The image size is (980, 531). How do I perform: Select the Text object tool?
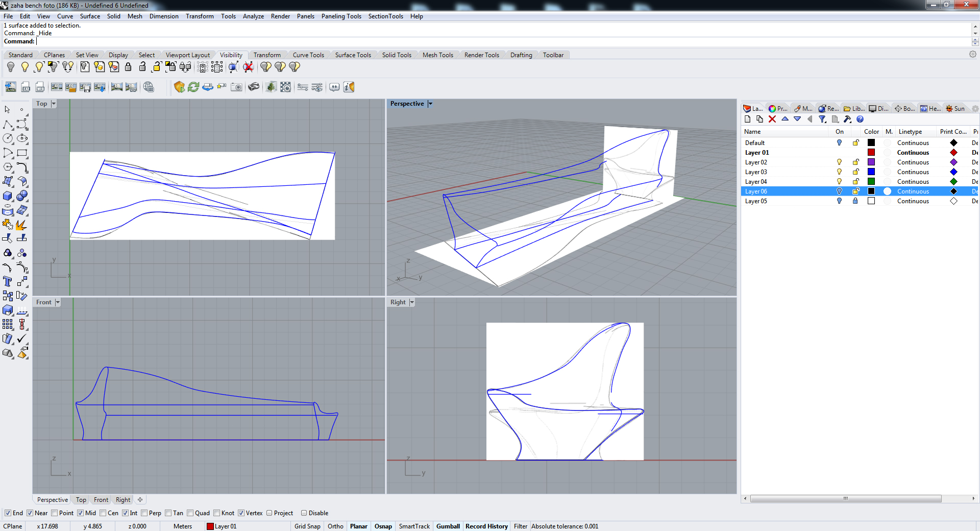tap(8, 281)
